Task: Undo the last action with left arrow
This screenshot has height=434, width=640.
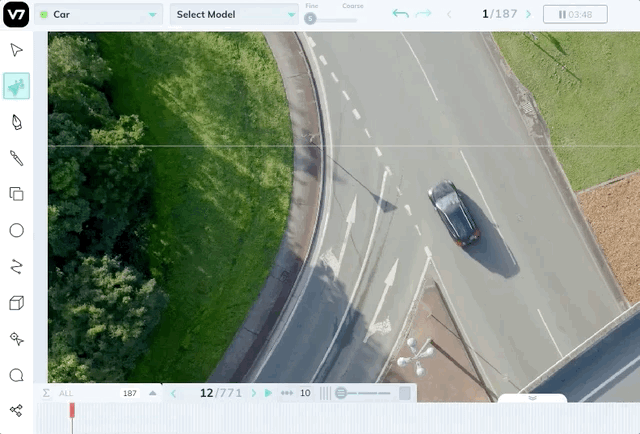Action: pyautogui.click(x=400, y=14)
